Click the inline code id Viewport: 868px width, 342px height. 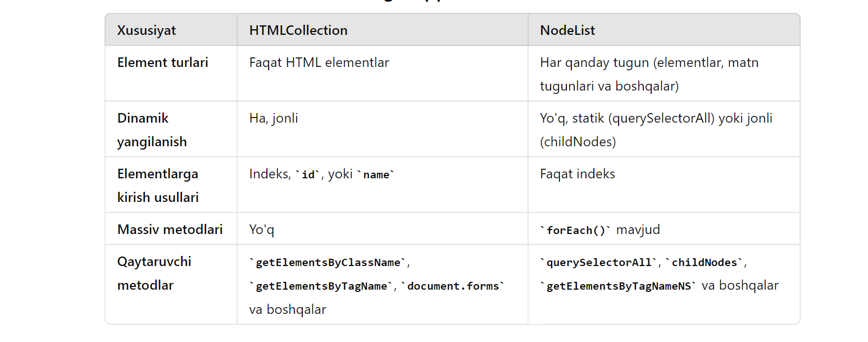click(308, 175)
